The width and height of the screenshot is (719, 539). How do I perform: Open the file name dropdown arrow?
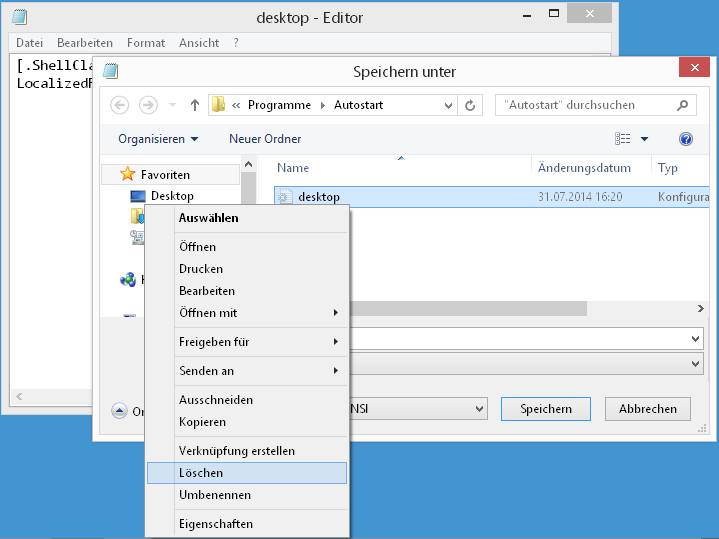tap(696, 339)
